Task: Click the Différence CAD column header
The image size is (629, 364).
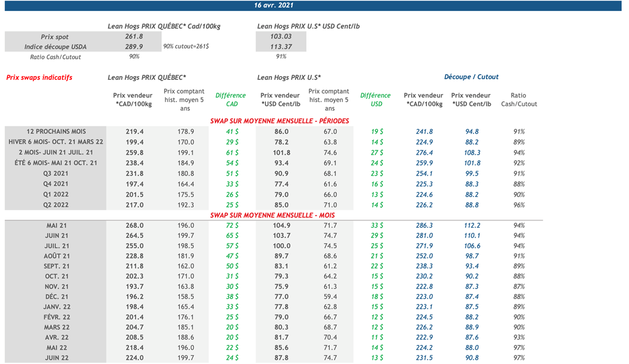Action: coord(230,99)
